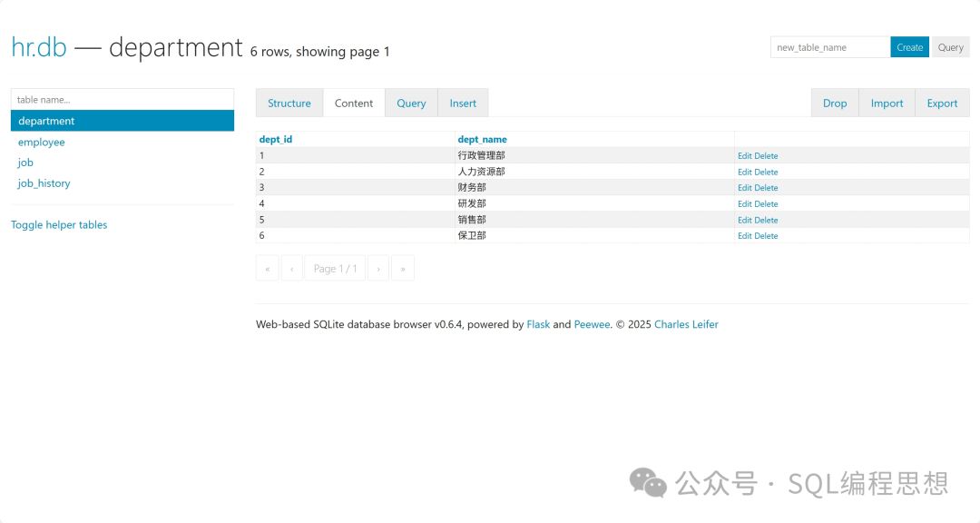Click the previous page arrow

(291, 268)
